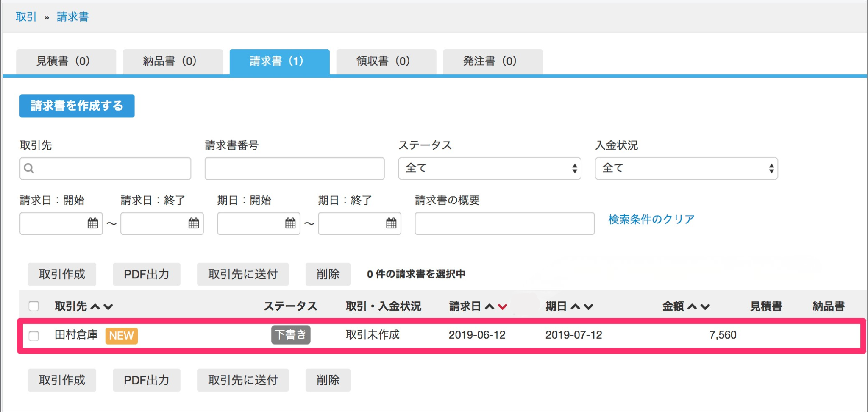Switch to 領収書 (0) tab
The height and width of the screenshot is (412, 868).
coord(386,61)
